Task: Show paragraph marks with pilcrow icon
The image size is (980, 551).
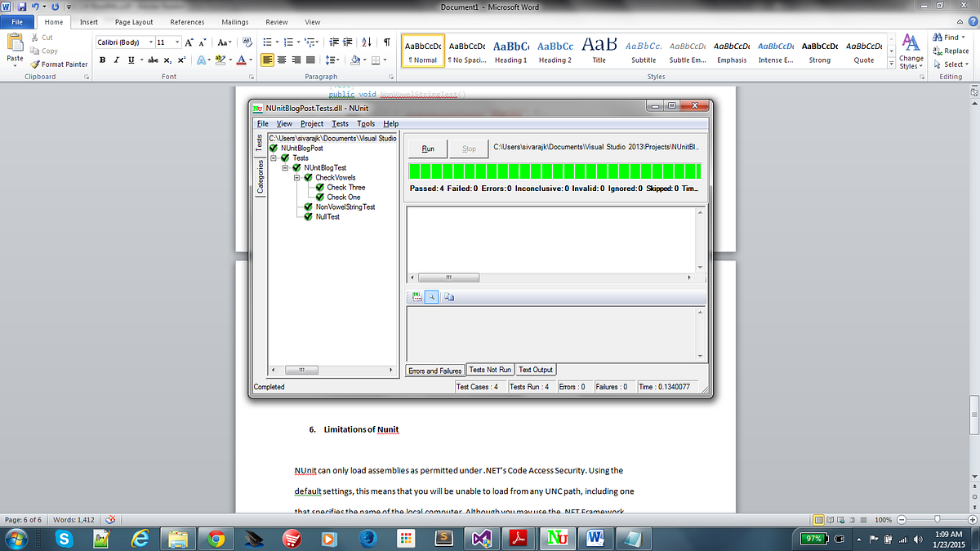Action: pos(386,42)
